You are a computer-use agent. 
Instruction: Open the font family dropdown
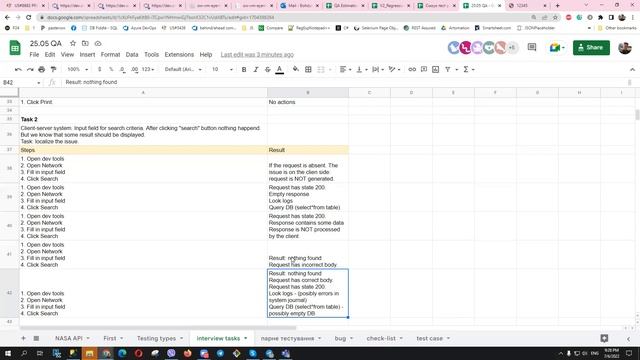coord(183,69)
